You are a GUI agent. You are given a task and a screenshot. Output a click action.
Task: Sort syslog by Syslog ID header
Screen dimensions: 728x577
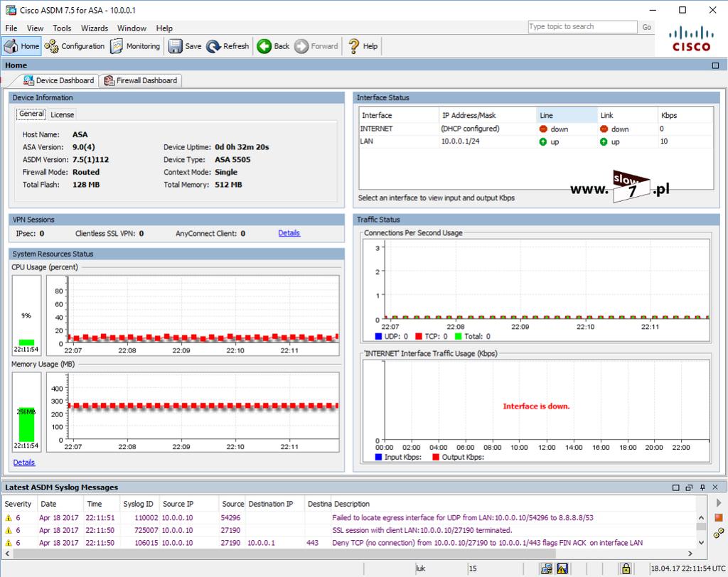pos(139,504)
